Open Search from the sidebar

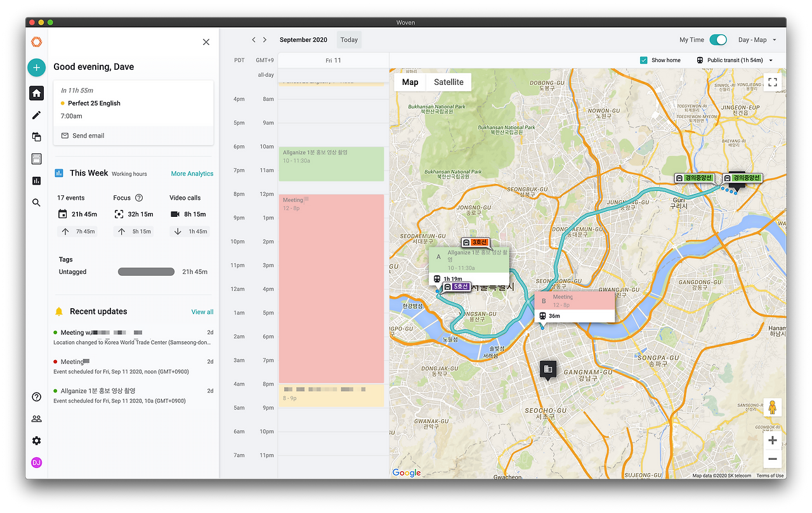click(36, 203)
